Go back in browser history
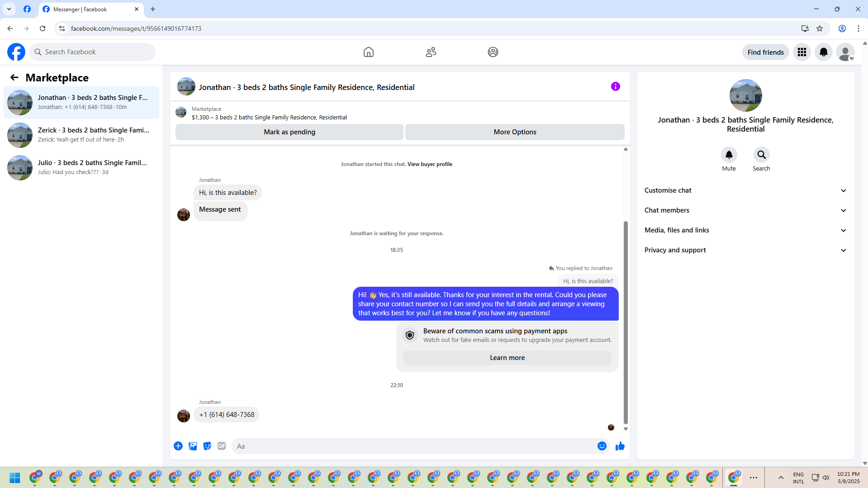The height and width of the screenshot is (488, 868). coord(10,28)
